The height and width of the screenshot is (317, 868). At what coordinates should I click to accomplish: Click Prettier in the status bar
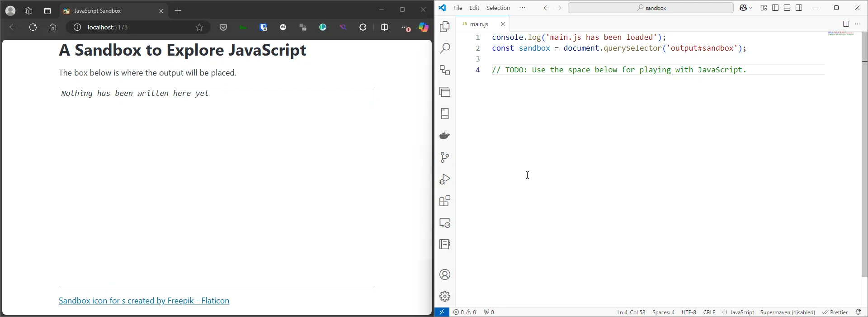pos(835,312)
